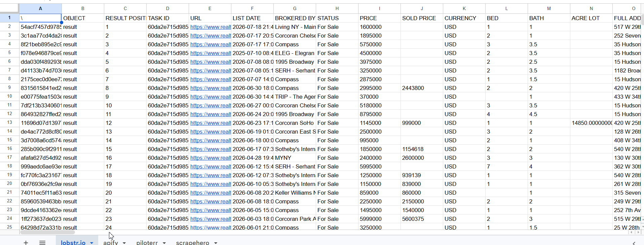The image size is (644, 245).
Task: Select bath cell with value 4.5
Action: pos(549,114)
